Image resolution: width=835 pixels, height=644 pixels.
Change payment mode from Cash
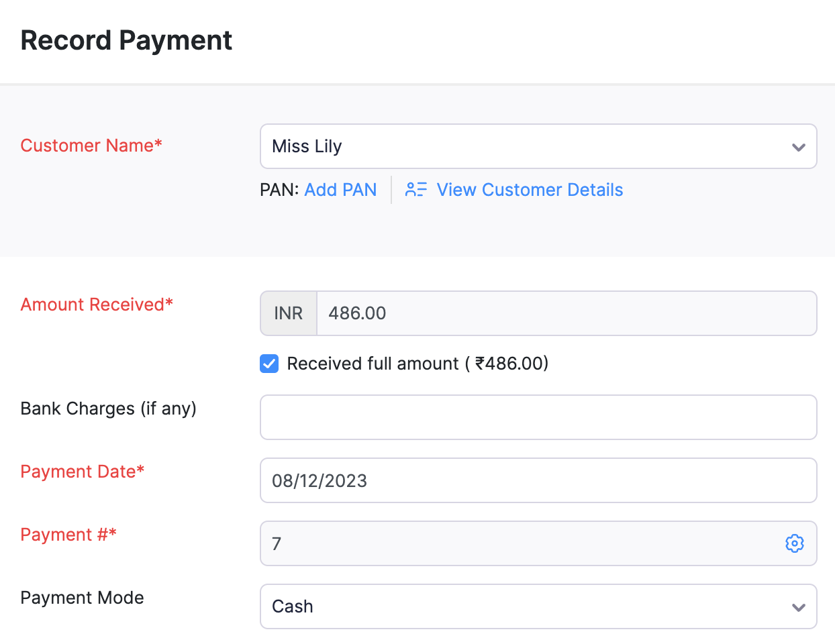(x=537, y=606)
